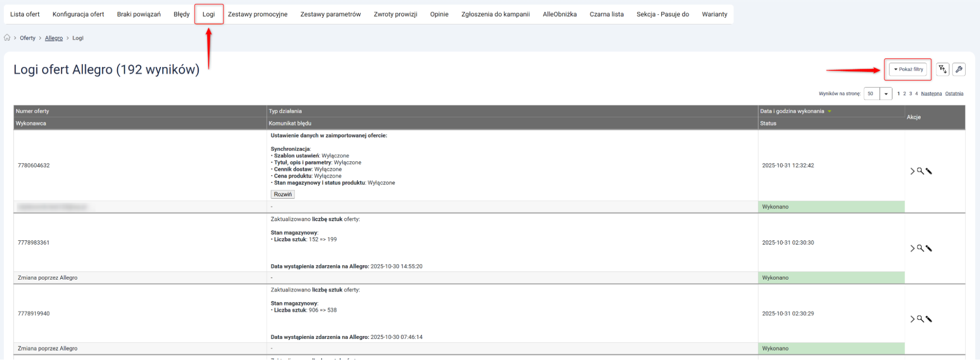Click magnifier icon for offer 7778983361
980x360 pixels.
[920, 248]
